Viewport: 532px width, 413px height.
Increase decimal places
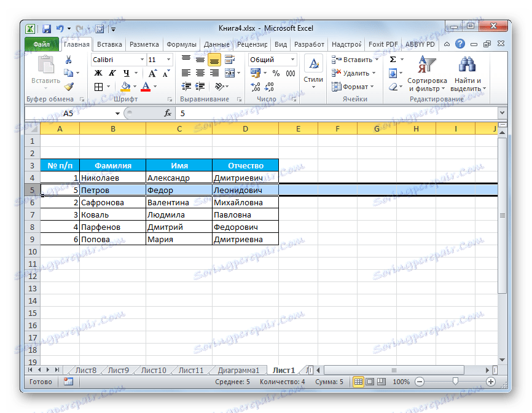point(256,87)
